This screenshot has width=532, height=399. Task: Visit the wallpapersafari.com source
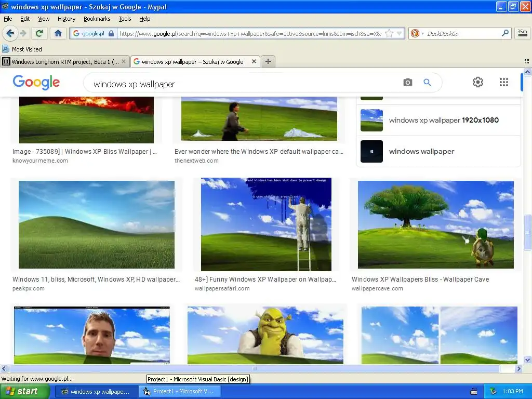pos(222,288)
